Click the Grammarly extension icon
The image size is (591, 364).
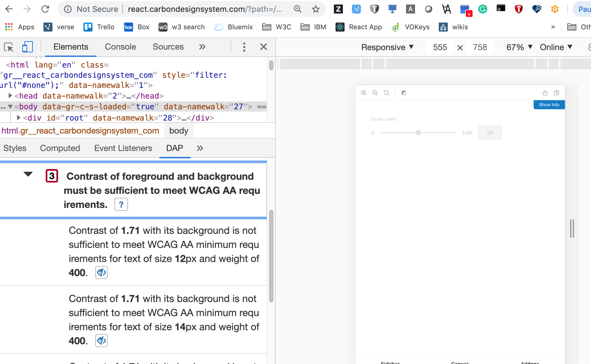click(x=482, y=9)
